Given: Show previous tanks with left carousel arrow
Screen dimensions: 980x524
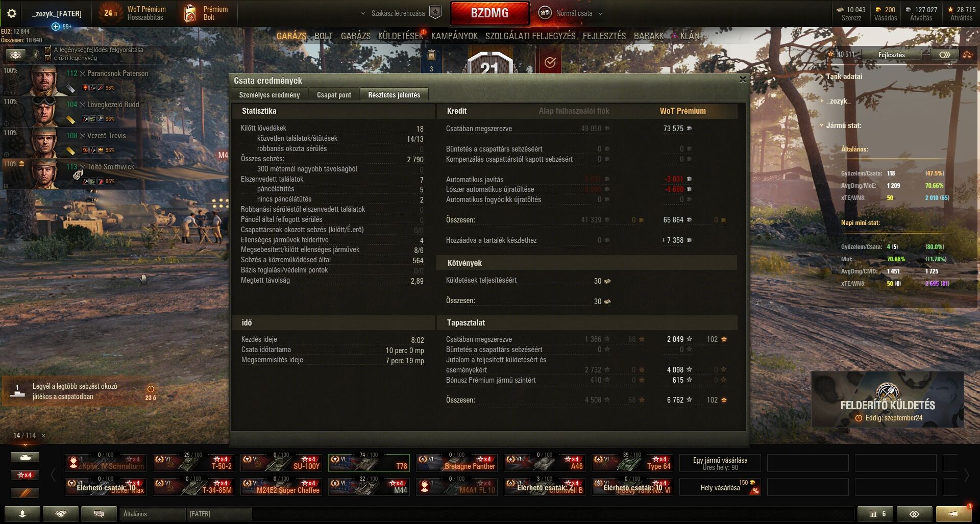Looking at the screenshot, I should click(x=53, y=475).
